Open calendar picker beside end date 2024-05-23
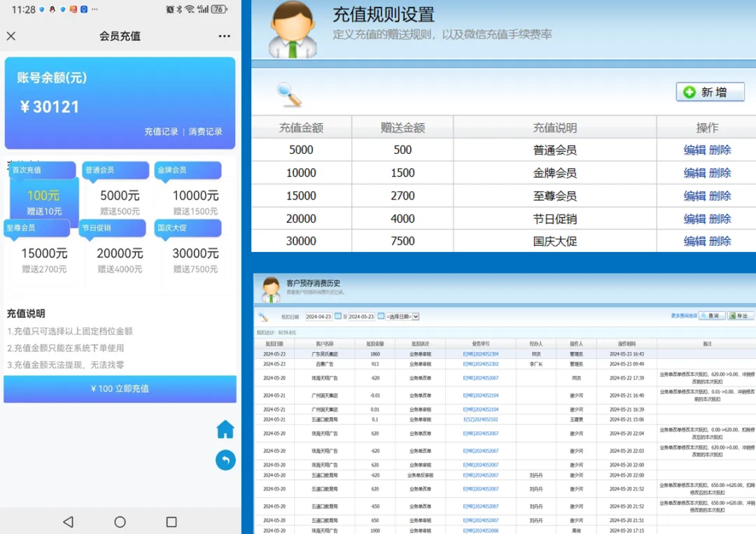The image size is (756, 534). point(379,316)
